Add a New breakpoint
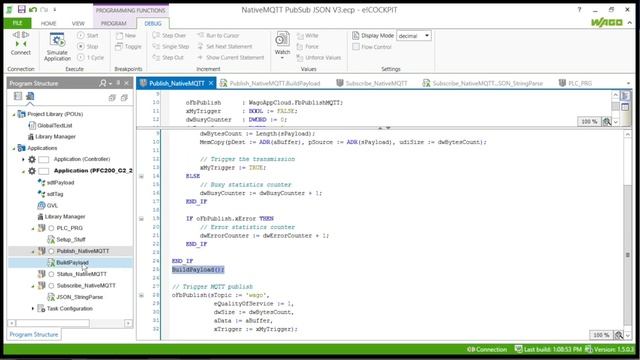The image size is (640, 360). pos(126,36)
